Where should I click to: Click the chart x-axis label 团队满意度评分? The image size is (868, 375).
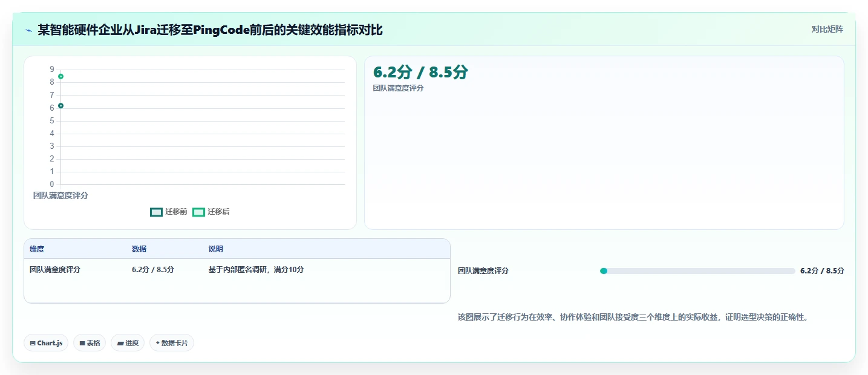(x=60, y=195)
